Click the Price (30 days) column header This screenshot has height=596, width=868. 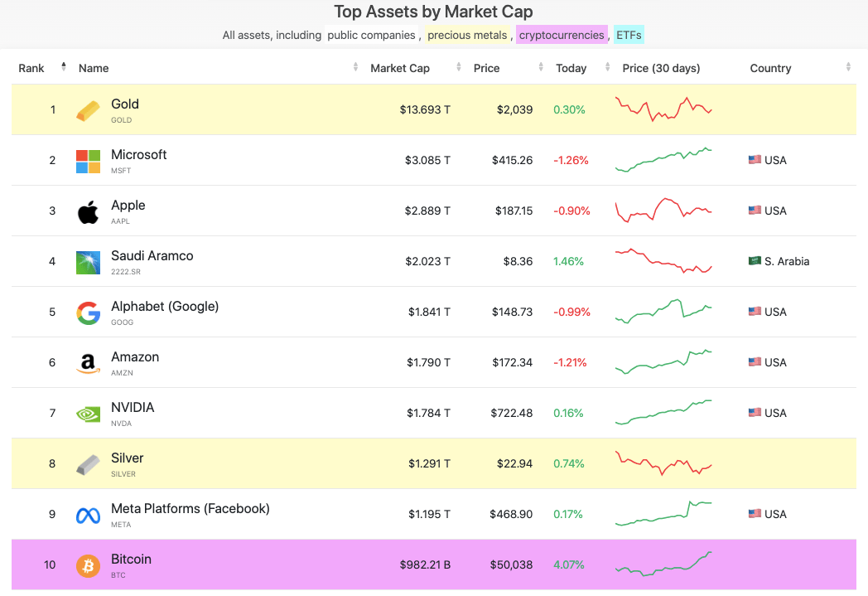pyautogui.click(x=661, y=68)
